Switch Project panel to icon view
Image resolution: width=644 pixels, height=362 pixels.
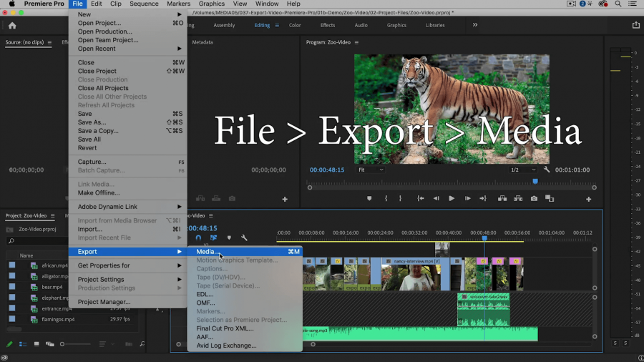pyautogui.click(x=36, y=344)
